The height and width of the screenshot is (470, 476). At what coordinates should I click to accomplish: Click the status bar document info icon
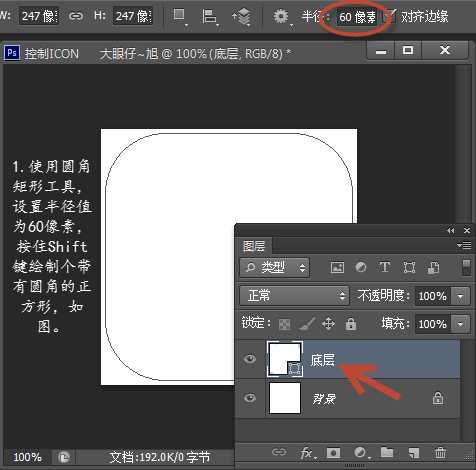click(64, 457)
